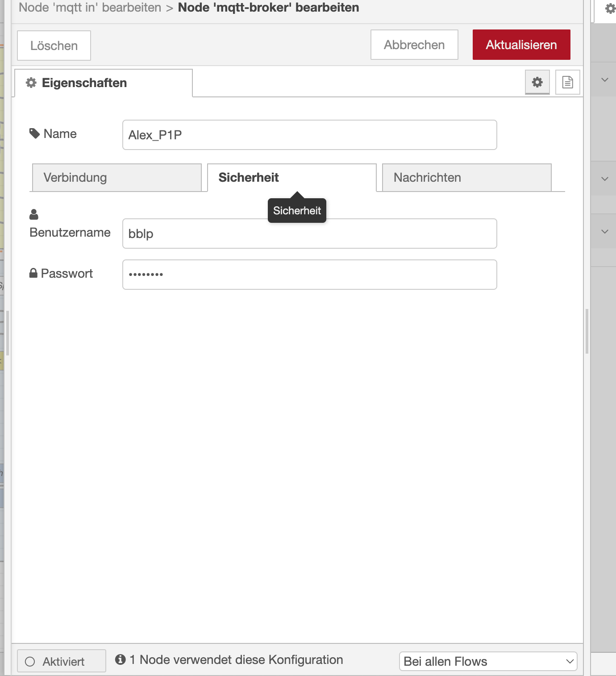
Task: Go back to "Node 'mqtt in' bearbeiten" breadcrumb
Action: [90, 8]
